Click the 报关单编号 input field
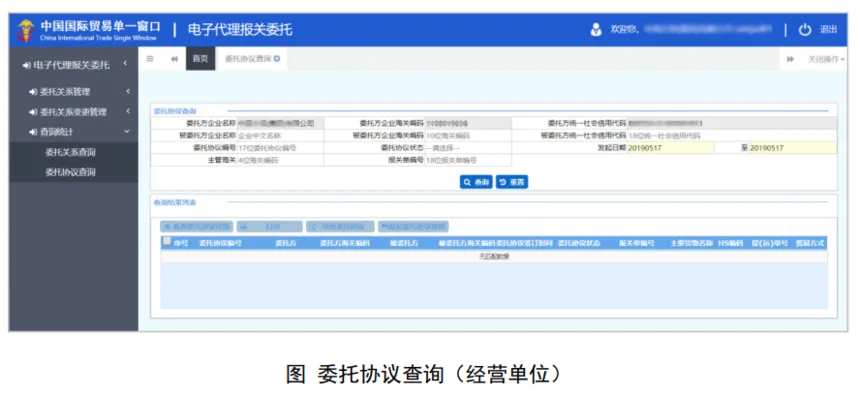860x397 pixels. click(468, 161)
